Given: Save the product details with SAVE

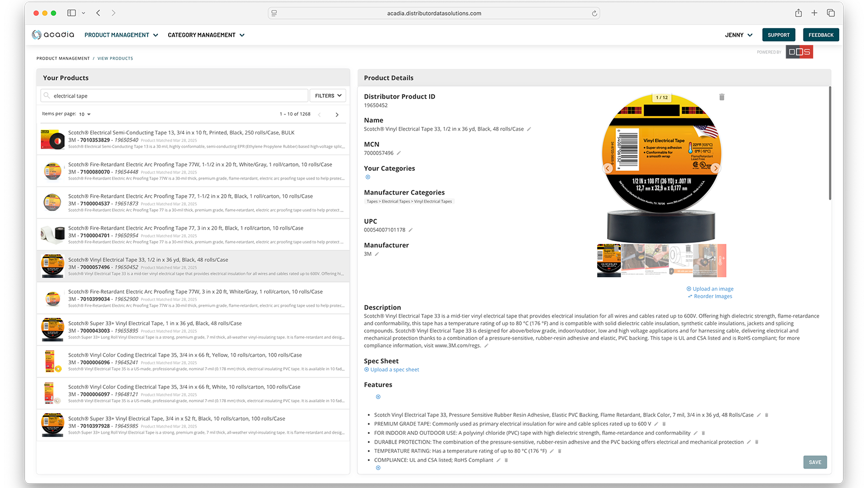Looking at the screenshot, I should click(815, 462).
